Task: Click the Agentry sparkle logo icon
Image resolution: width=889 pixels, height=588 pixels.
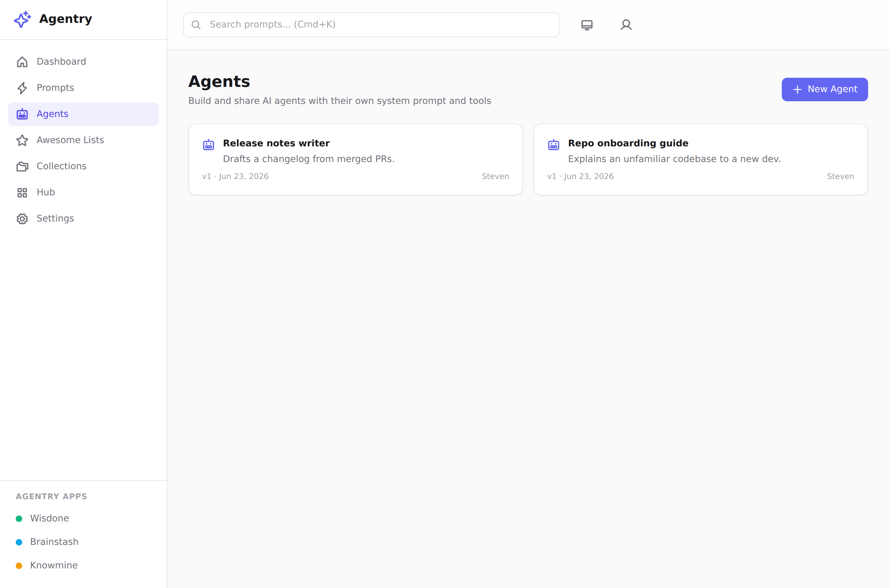Action: coord(22,19)
